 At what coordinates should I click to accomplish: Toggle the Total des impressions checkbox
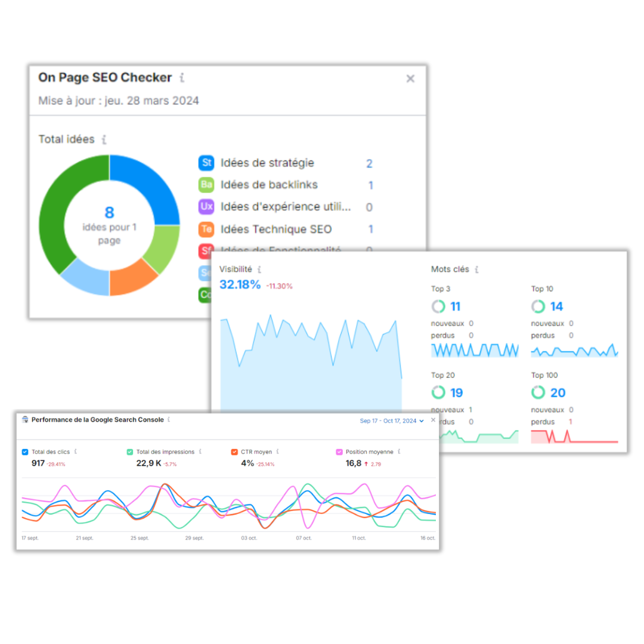point(130,452)
